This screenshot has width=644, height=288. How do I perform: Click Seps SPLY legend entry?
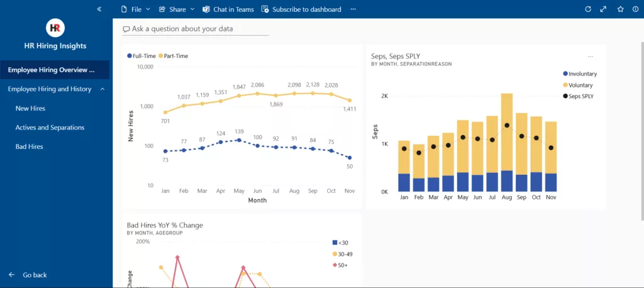click(579, 96)
